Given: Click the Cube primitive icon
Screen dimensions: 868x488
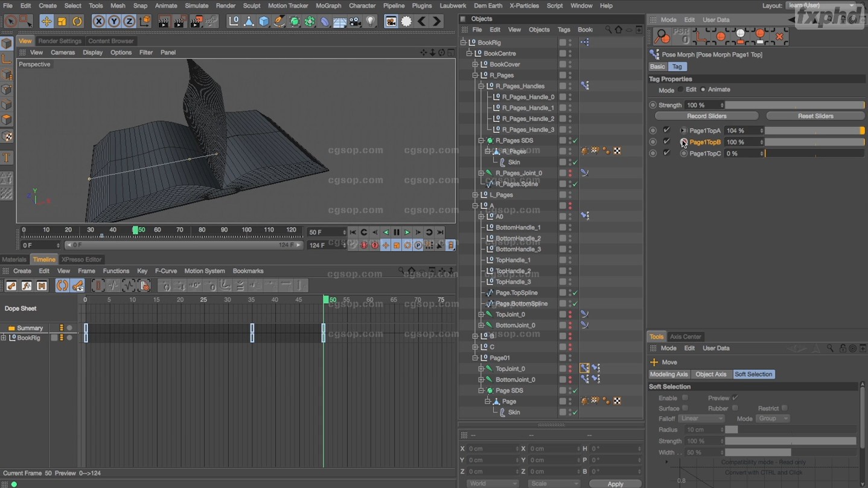Looking at the screenshot, I should click(264, 22).
